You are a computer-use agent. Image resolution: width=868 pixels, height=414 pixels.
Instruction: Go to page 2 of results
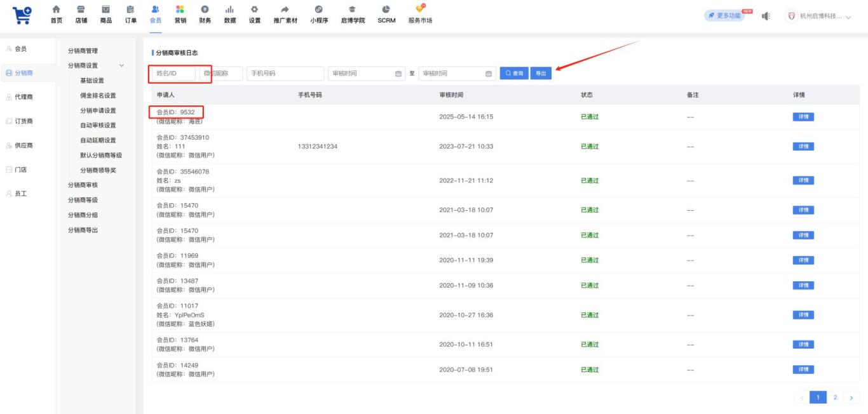click(x=835, y=397)
